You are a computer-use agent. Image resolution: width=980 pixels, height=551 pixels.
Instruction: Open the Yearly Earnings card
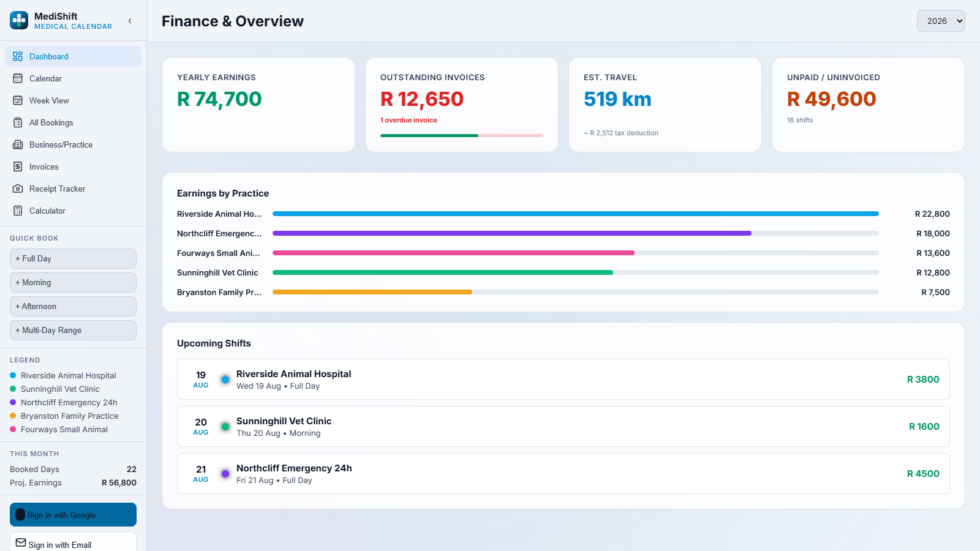tap(258, 105)
